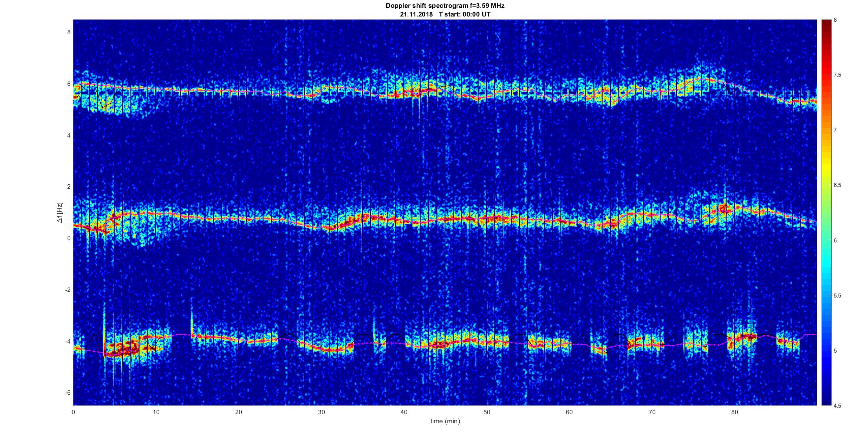Click the lower spectrogram trace near -4 Hz
Image resolution: width=868 pixels, height=435 pixels.
(x=445, y=343)
